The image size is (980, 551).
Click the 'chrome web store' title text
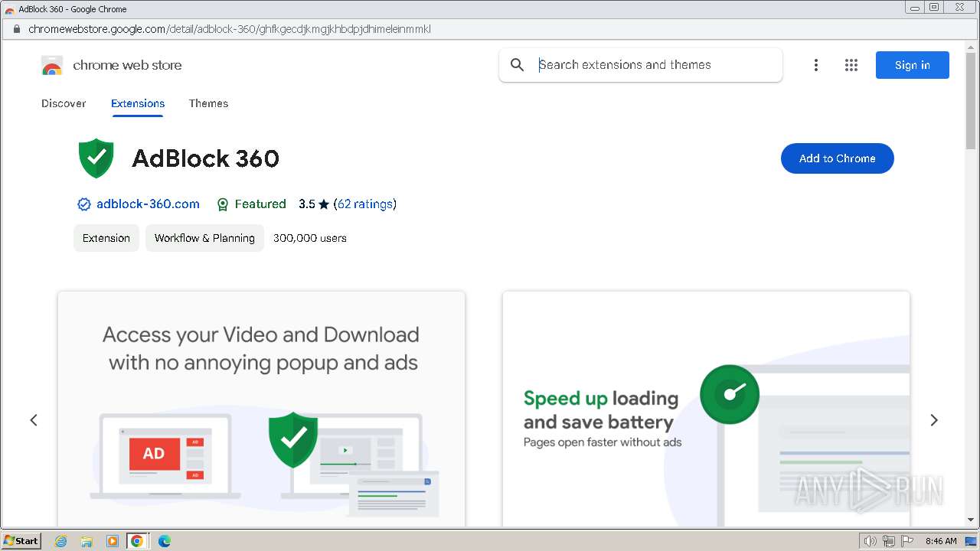point(127,65)
